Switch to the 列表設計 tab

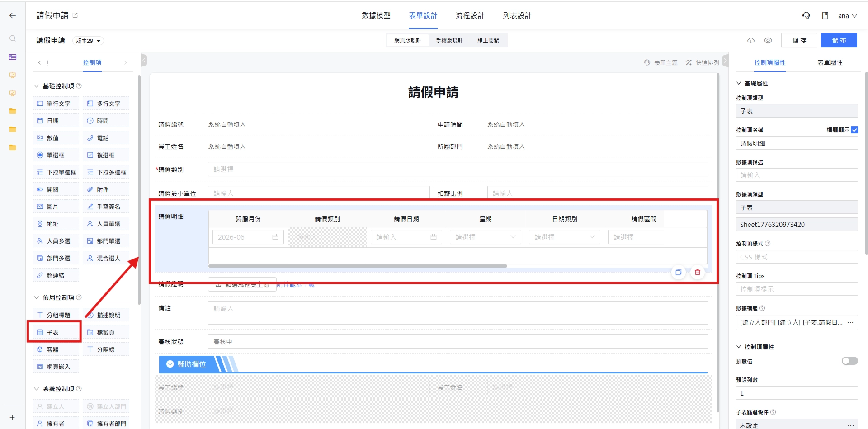coord(517,15)
